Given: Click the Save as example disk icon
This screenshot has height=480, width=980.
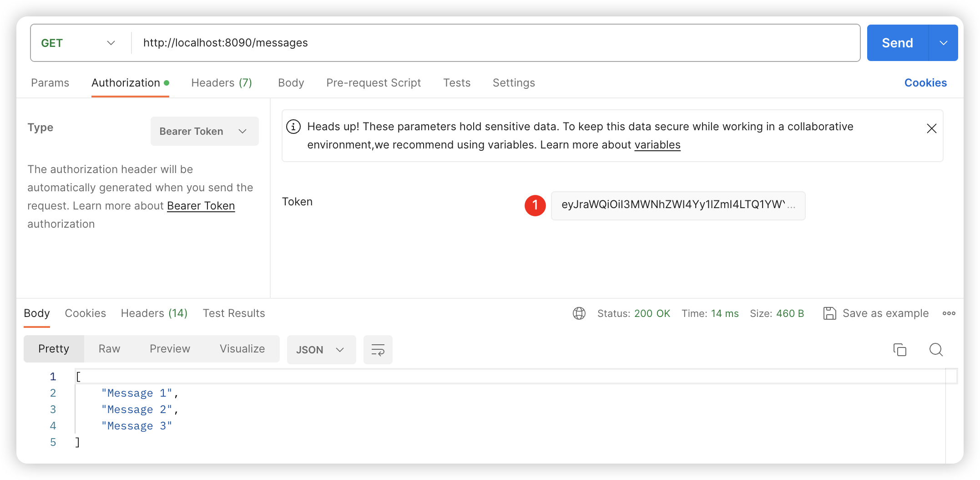Looking at the screenshot, I should 829,313.
